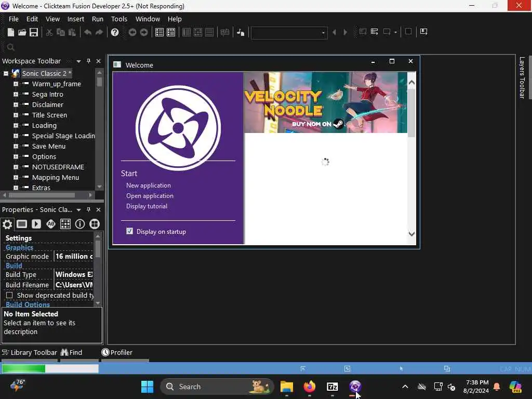This screenshot has height=399, width=532.
Task: Open Window properties tab icon
Action: click(22, 224)
